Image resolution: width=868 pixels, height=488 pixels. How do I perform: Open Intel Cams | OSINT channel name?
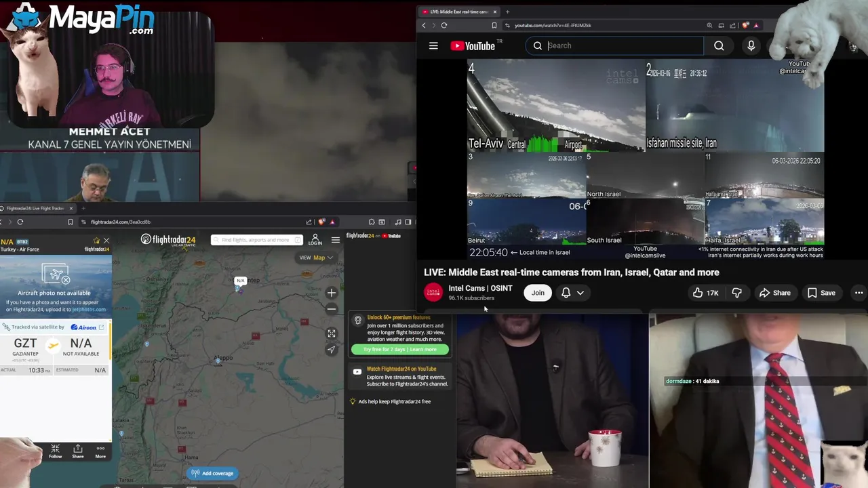coord(480,288)
